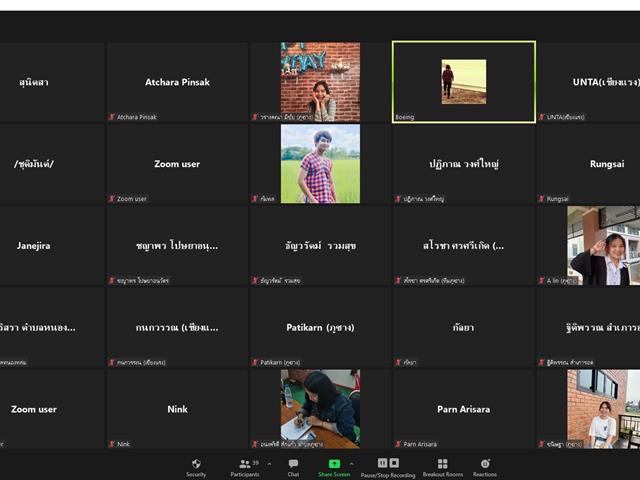Click muted mic icon on Nink label
640x480 pixels.
(x=112, y=444)
